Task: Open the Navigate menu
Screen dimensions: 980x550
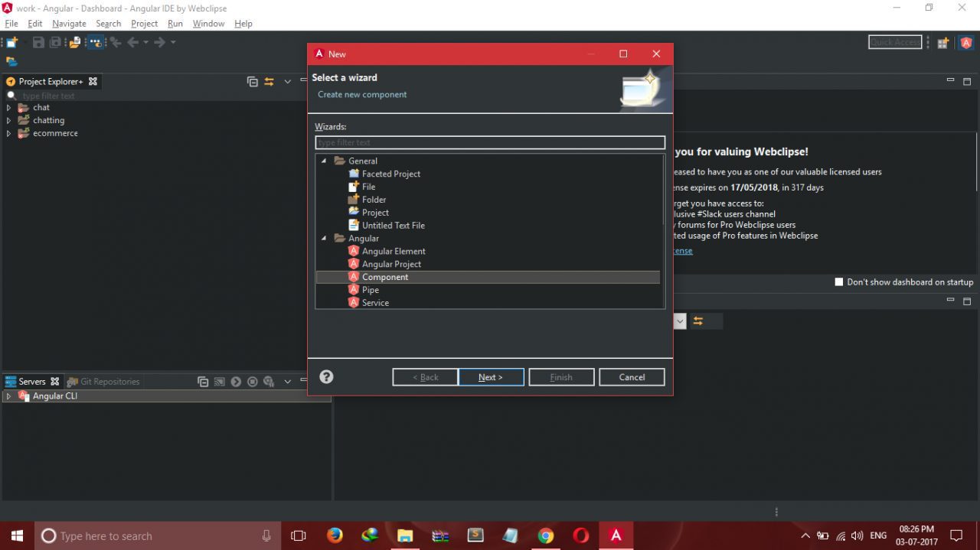Action: point(69,24)
